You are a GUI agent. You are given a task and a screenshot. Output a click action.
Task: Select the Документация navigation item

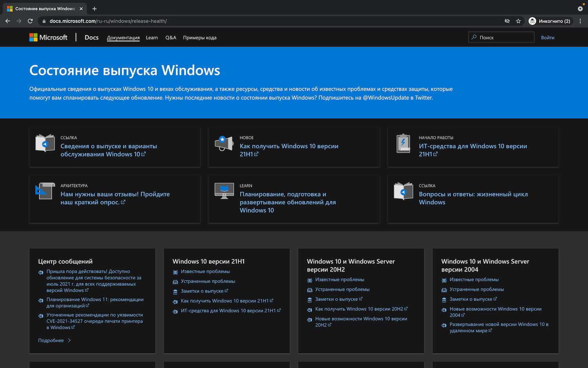pyautogui.click(x=123, y=37)
